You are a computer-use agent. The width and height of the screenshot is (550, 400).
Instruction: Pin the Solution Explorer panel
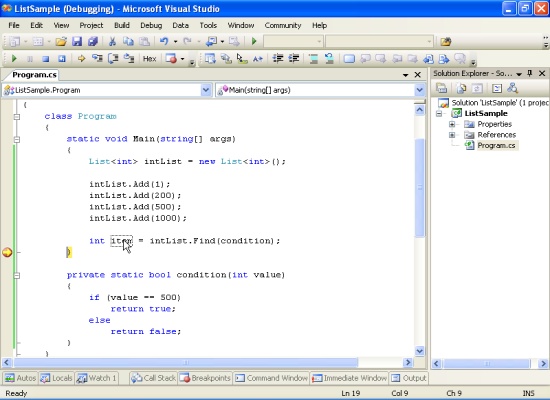(x=530, y=73)
